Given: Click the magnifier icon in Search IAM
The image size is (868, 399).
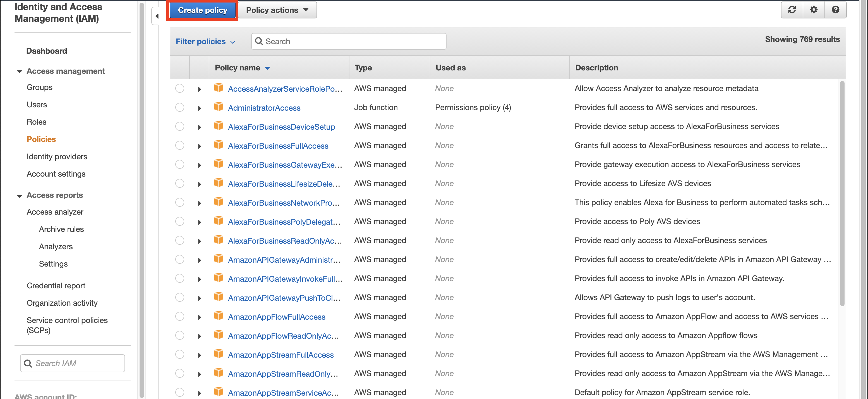Looking at the screenshot, I should (28, 363).
